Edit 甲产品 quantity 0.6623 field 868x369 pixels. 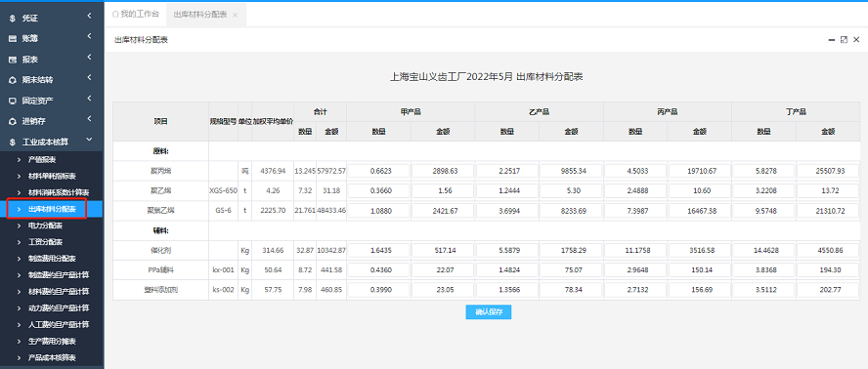coord(378,171)
